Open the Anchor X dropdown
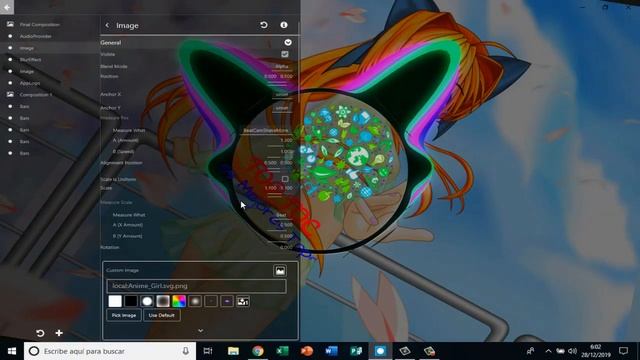Image resolution: width=640 pixels, height=360 pixels. pos(282,94)
